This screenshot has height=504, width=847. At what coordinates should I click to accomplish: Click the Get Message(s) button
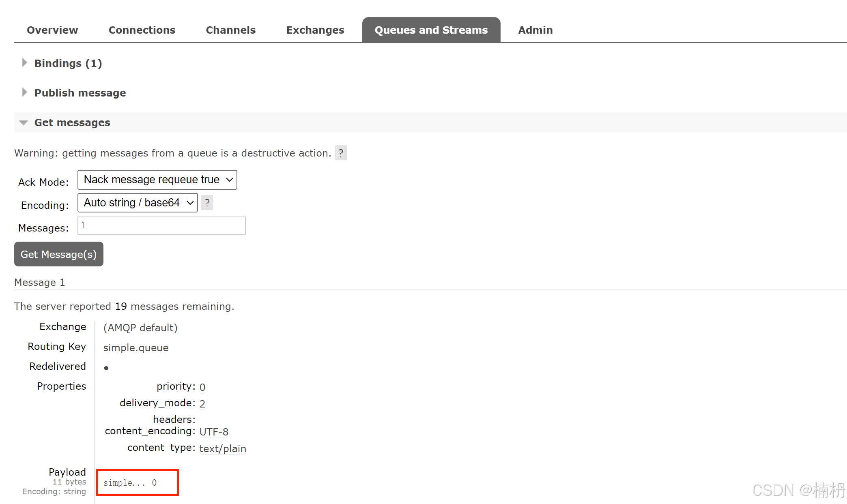58,254
